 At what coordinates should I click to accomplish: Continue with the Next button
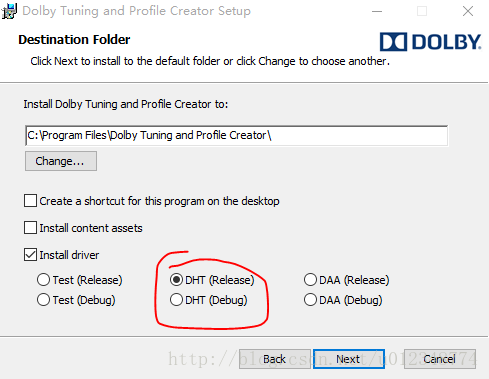point(349,359)
